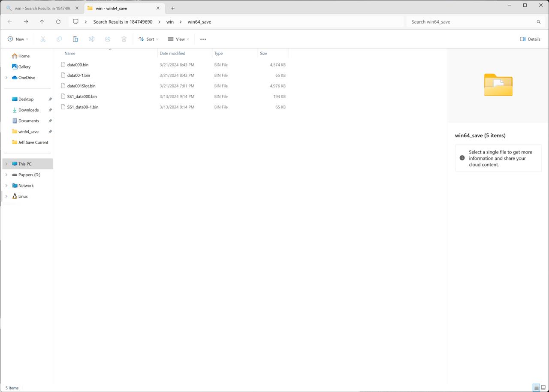
Task: Click the win breadcrumb in address bar
Action: 170,22
